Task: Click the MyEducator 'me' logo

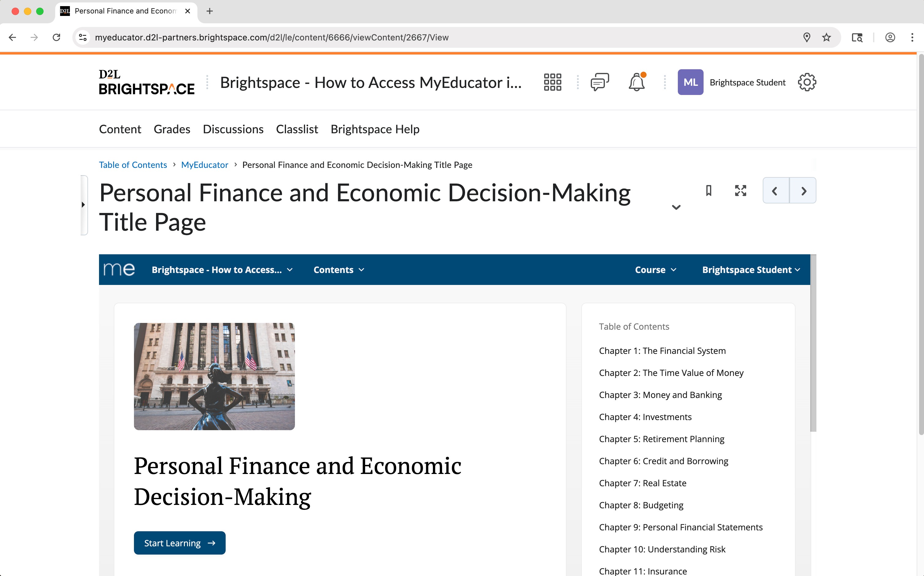Action: tap(119, 269)
